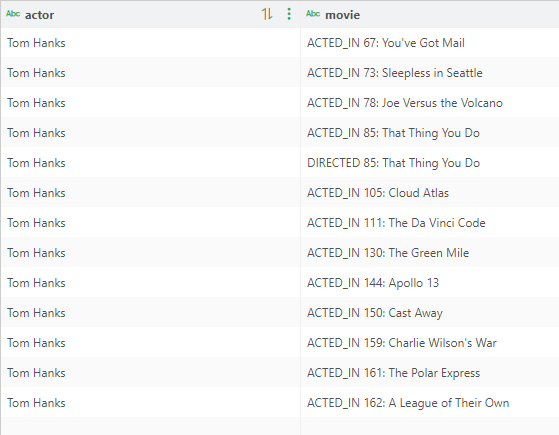Select cell ACTED_IN 85: That Thing You Do

point(430,133)
